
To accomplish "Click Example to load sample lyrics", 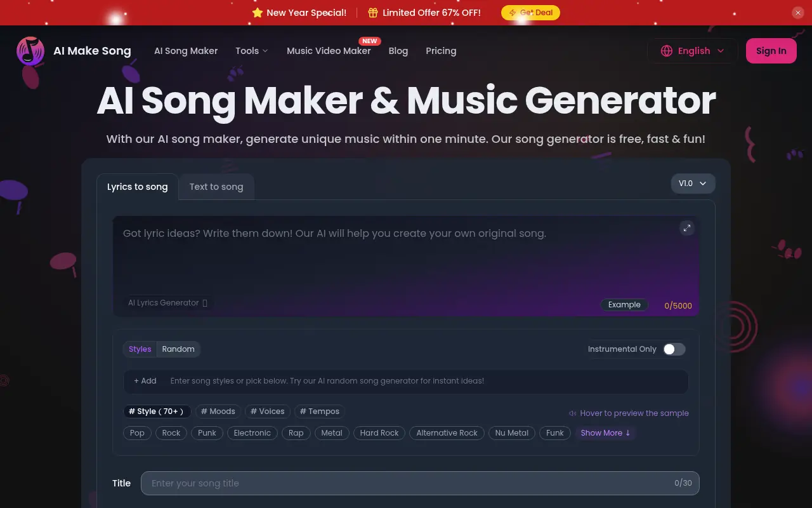I will point(624,305).
